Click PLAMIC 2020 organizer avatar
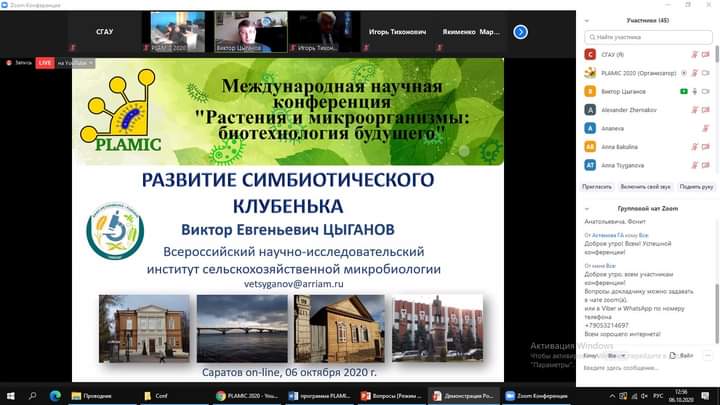This screenshot has width=720, height=405. pos(590,73)
